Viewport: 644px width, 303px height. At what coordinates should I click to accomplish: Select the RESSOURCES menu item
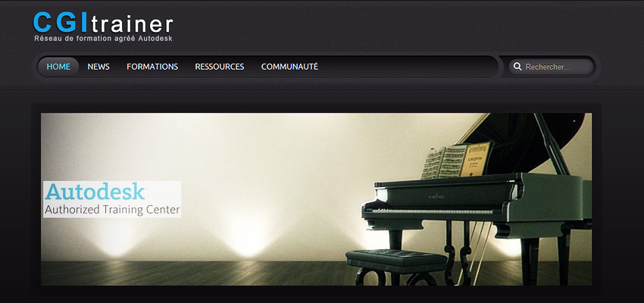click(219, 67)
